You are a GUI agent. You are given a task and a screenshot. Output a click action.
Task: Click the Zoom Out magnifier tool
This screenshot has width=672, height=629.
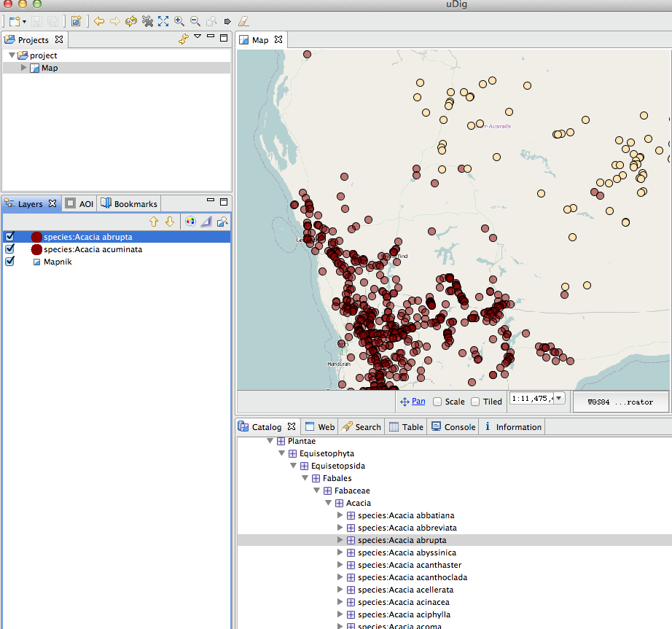point(195,21)
